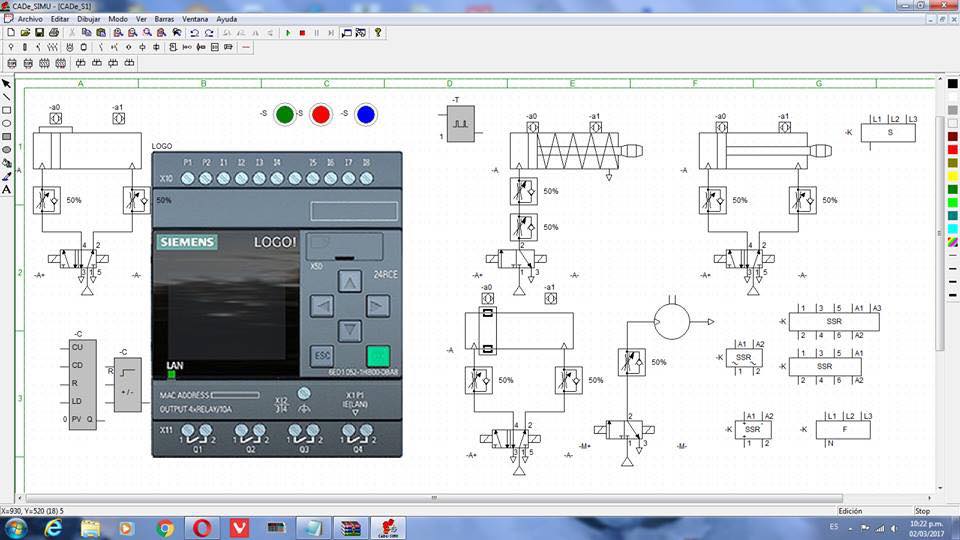Select the line drawing tool
Viewport: 960px width, 540px height.
6,97
